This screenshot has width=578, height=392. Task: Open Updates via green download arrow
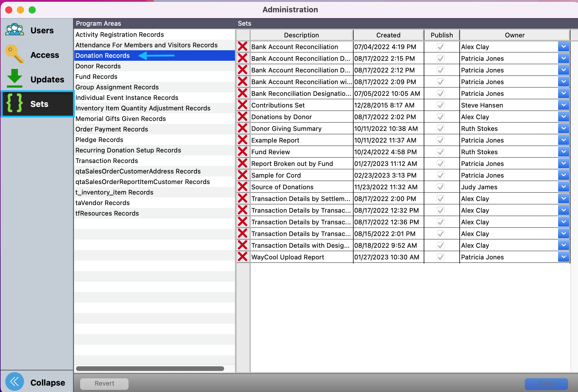tap(15, 78)
